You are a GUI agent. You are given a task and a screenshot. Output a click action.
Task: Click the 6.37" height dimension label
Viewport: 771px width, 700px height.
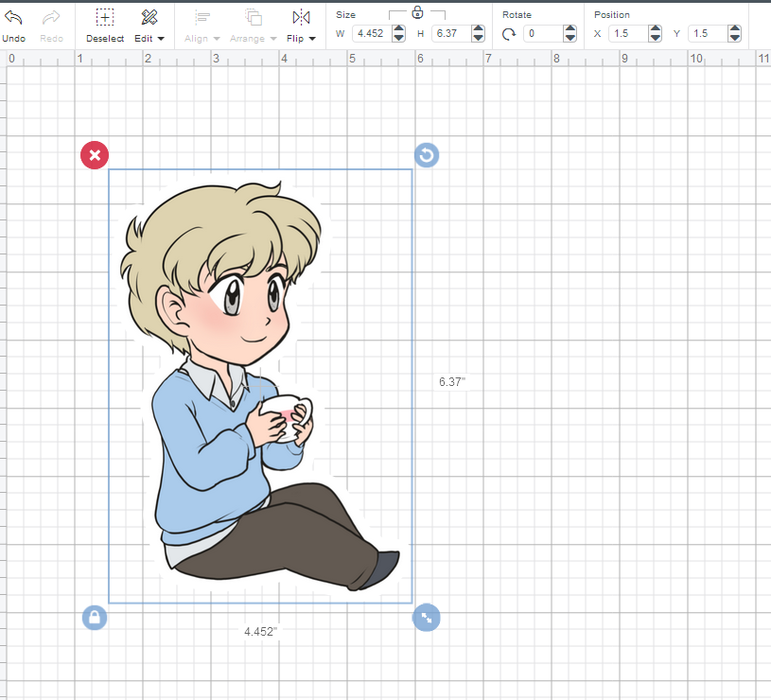[452, 382]
